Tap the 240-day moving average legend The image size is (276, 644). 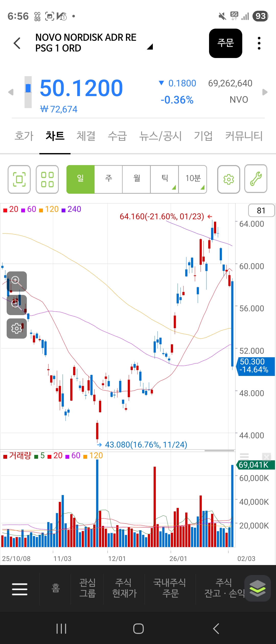[71, 209]
